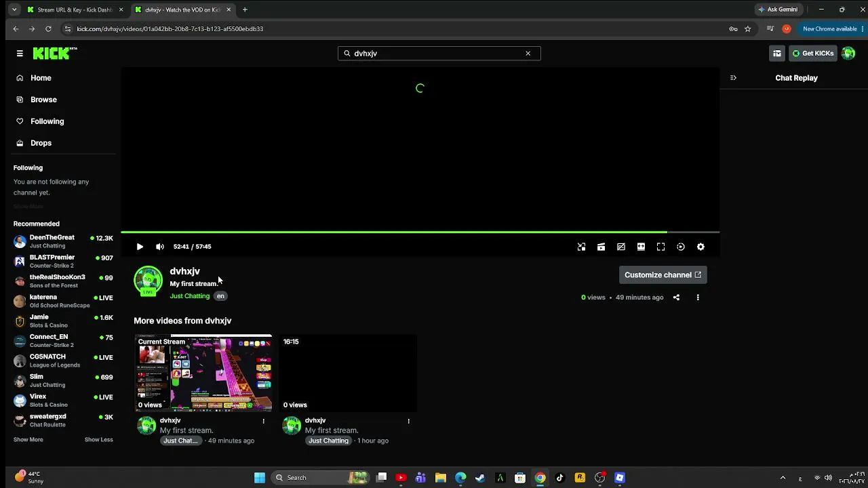The width and height of the screenshot is (868, 488).
Task: Open Home in the sidebar
Action: pos(41,78)
